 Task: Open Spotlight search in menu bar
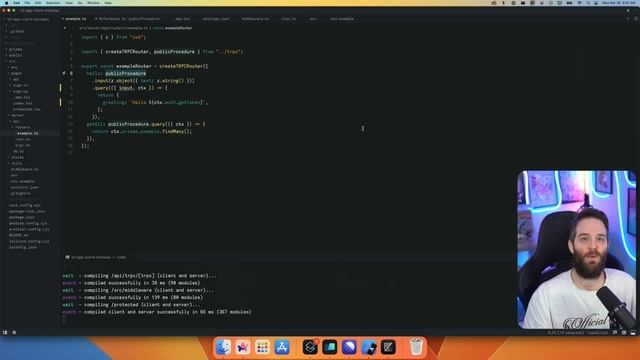(x=588, y=3)
